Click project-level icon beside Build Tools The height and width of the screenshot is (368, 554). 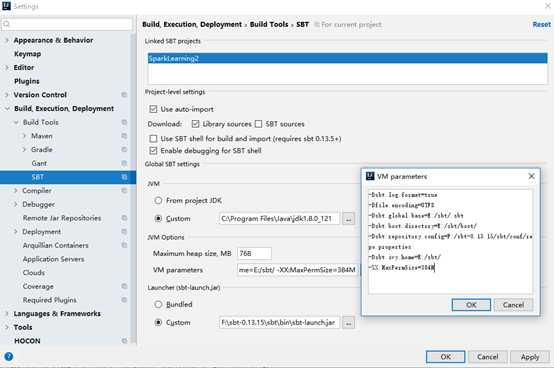124,122
